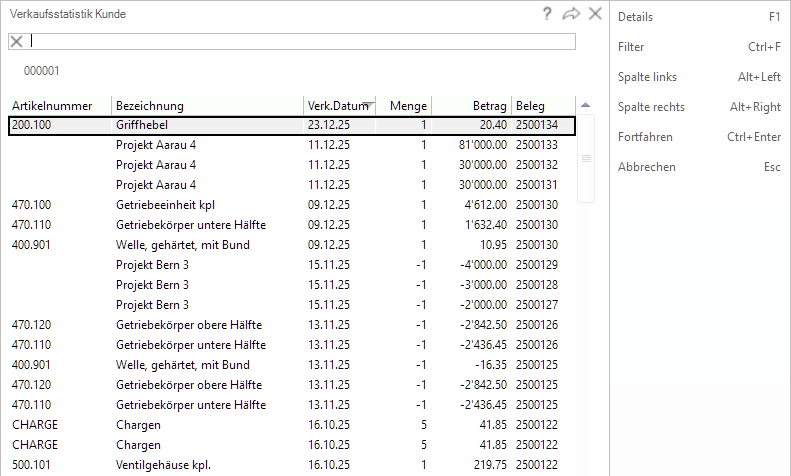This screenshot has height=476, width=791.
Task: Choose Spalte links command
Action: point(647,77)
